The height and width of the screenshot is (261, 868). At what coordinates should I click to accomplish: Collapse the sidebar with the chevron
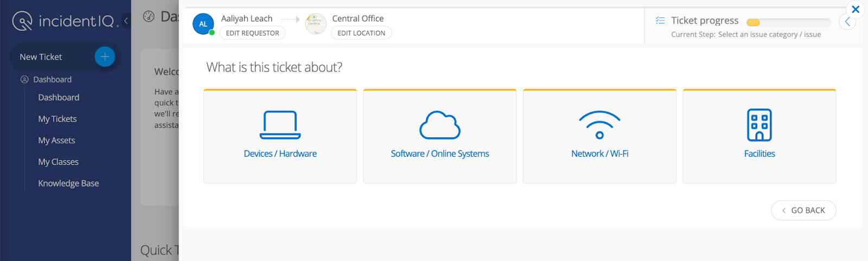(126, 21)
